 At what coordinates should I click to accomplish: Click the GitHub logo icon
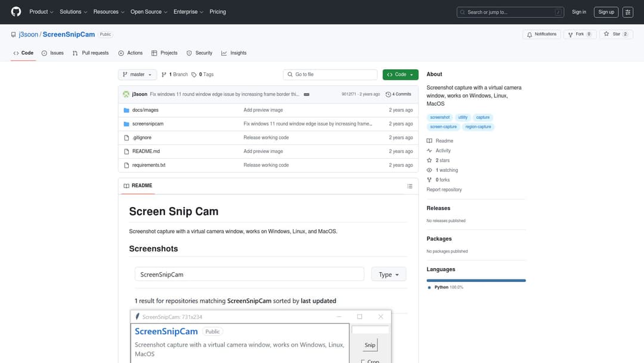(x=16, y=11)
